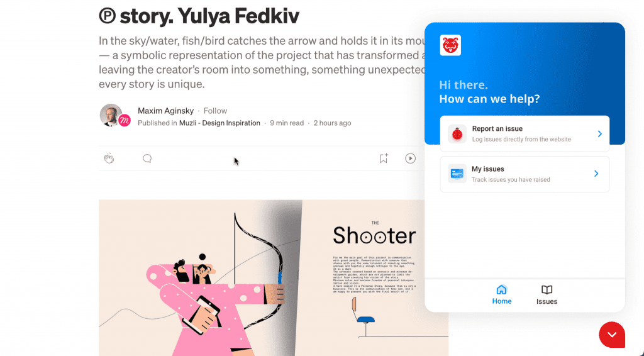Click the card icon beside My issues
Image resolution: width=644 pixels, height=356 pixels.
(x=457, y=174)
